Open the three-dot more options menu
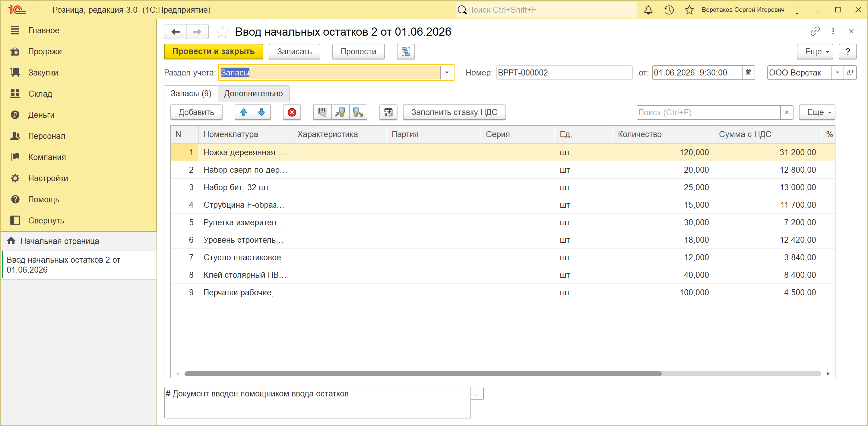Image resolution: width=868 pixels, height=426 pixels. pos(833,31)
